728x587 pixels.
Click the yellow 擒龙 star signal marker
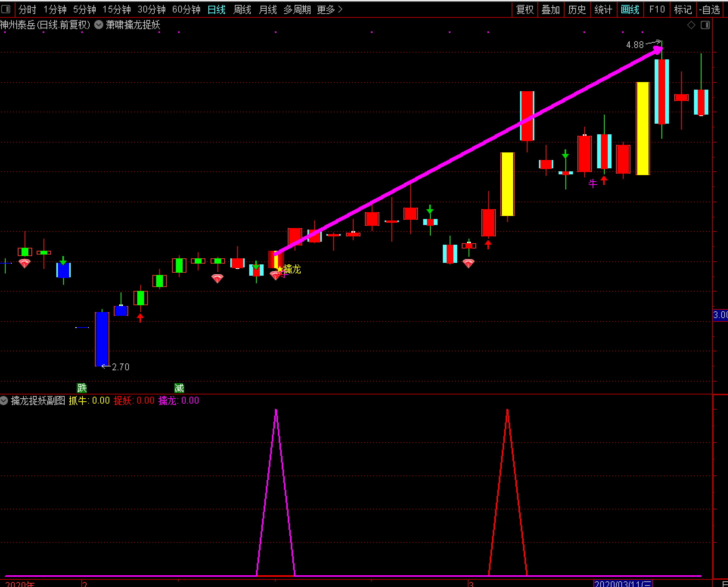[280, 269]
